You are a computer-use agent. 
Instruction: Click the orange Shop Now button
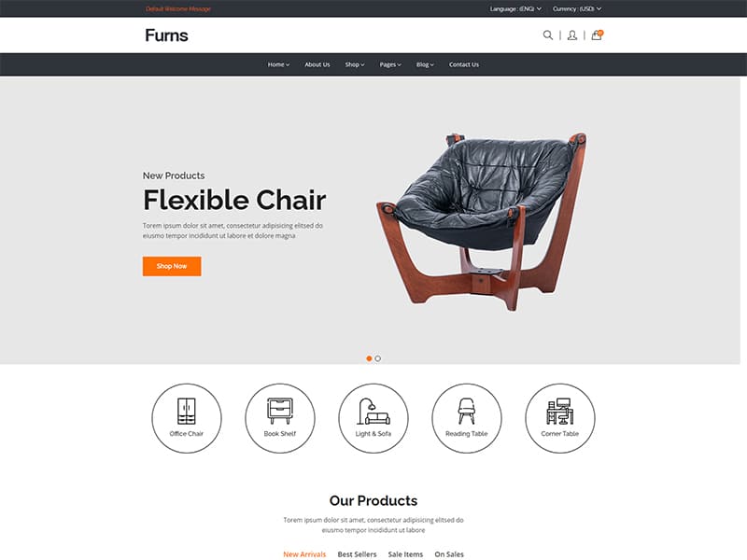coord(172,266)
